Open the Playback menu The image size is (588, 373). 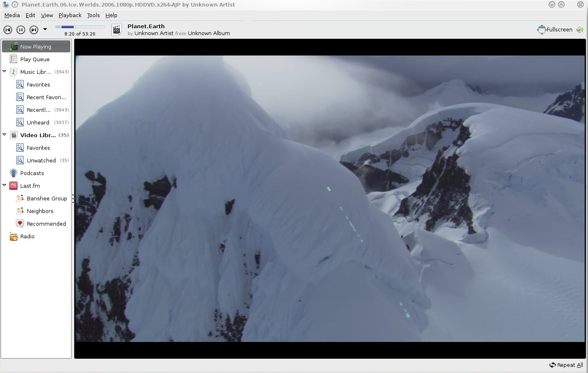pos(70,15)
